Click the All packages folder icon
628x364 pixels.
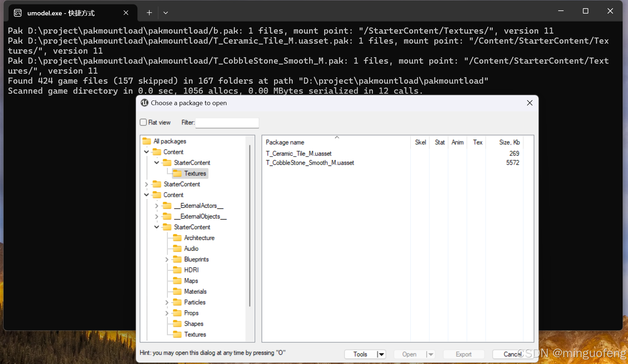(x=147, y=141)
